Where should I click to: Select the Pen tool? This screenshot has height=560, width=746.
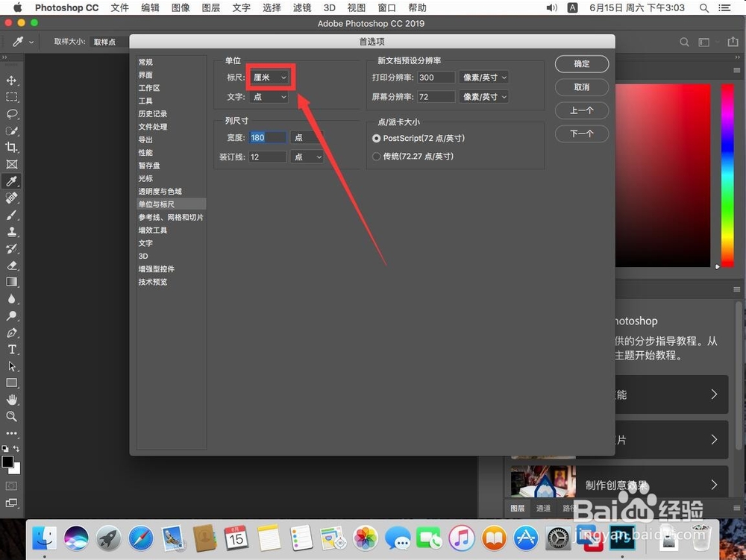click(11, 333)
